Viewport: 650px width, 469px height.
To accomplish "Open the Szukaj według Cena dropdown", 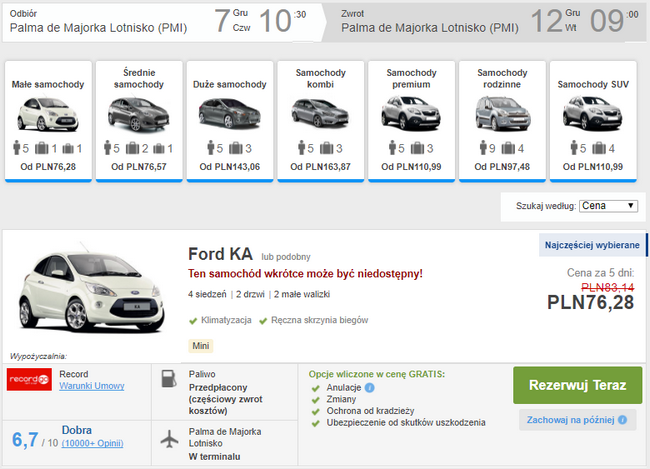I will [x=608, y=206].
